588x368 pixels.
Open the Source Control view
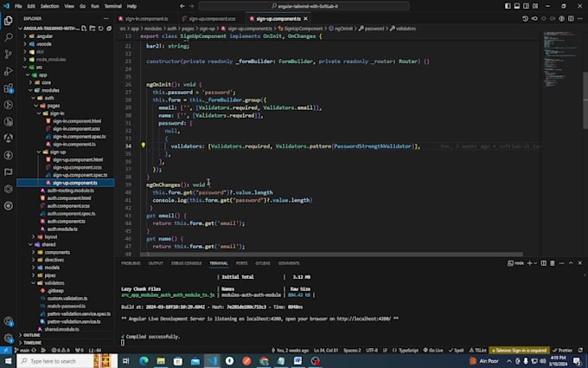point(9,54)
